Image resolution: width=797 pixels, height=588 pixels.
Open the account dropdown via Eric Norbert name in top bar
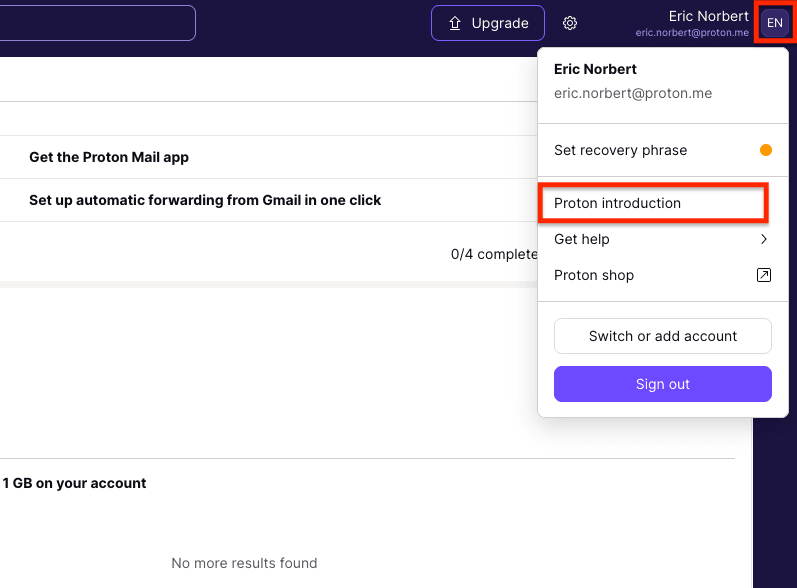click(708, 16)
